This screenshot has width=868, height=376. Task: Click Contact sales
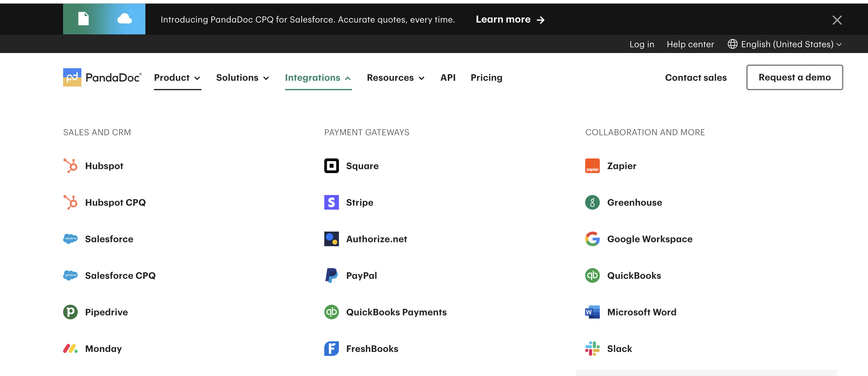(695, 77)
